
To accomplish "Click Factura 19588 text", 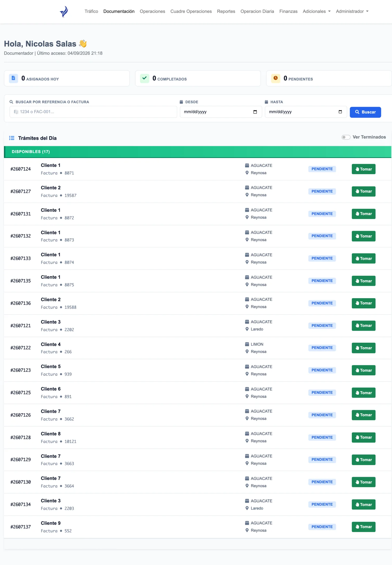I will pyautogui.click(x=59, y=307).
